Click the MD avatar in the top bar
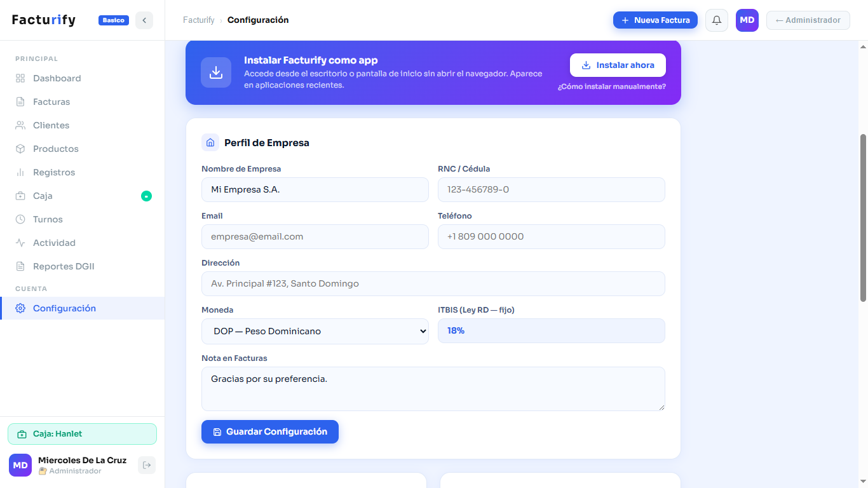The image size is (868, 488). [747, 20]
